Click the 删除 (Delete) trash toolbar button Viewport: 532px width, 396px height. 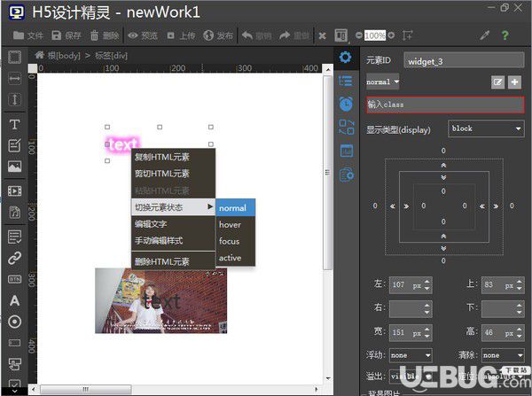point(105,35)
